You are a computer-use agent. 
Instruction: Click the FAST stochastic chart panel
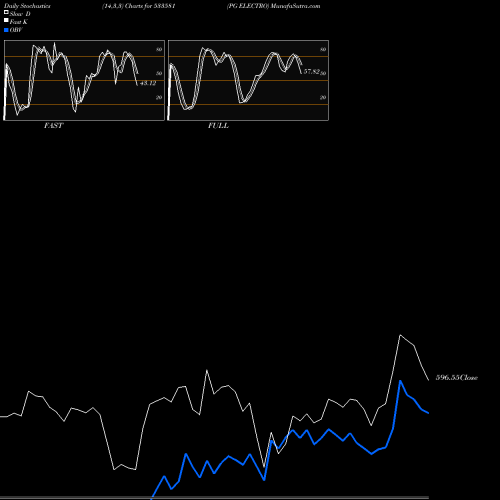click(84, 80)
